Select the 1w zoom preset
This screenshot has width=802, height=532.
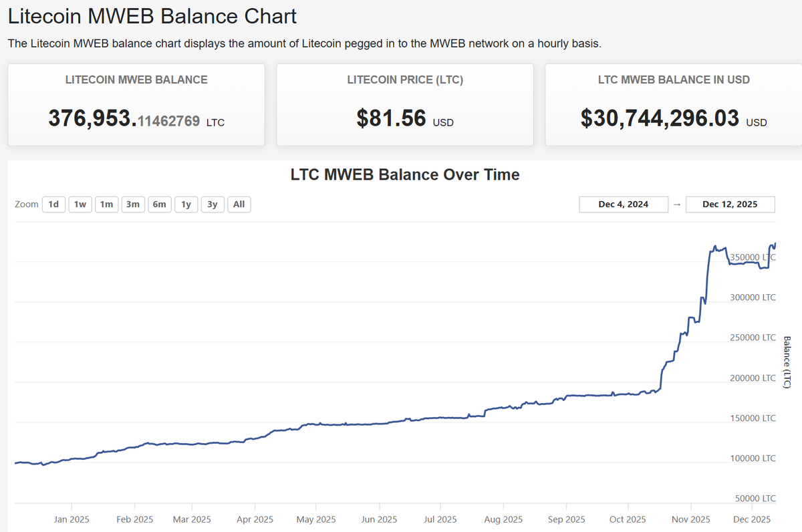(x=80, y=204)
